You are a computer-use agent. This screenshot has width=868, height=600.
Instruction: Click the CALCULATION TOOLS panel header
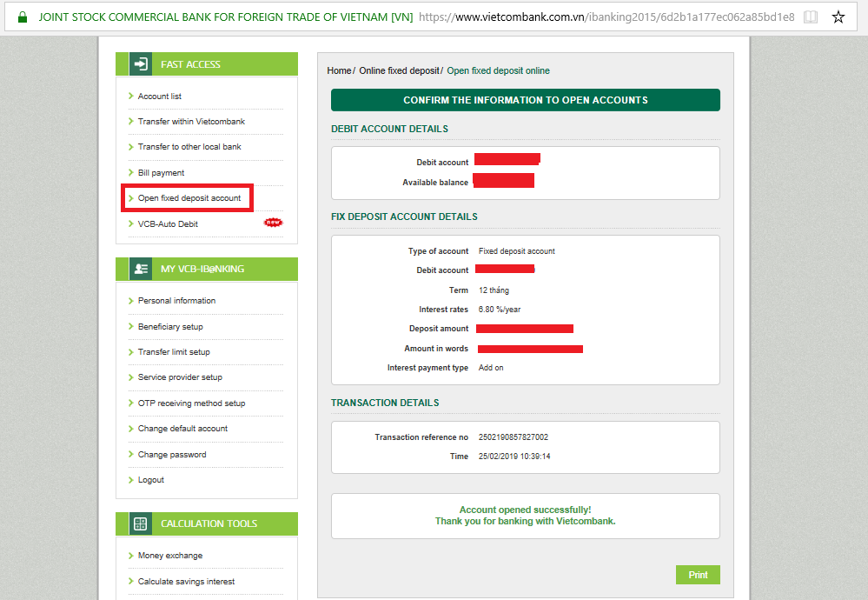pyautogui.click(x=207, y=523)
